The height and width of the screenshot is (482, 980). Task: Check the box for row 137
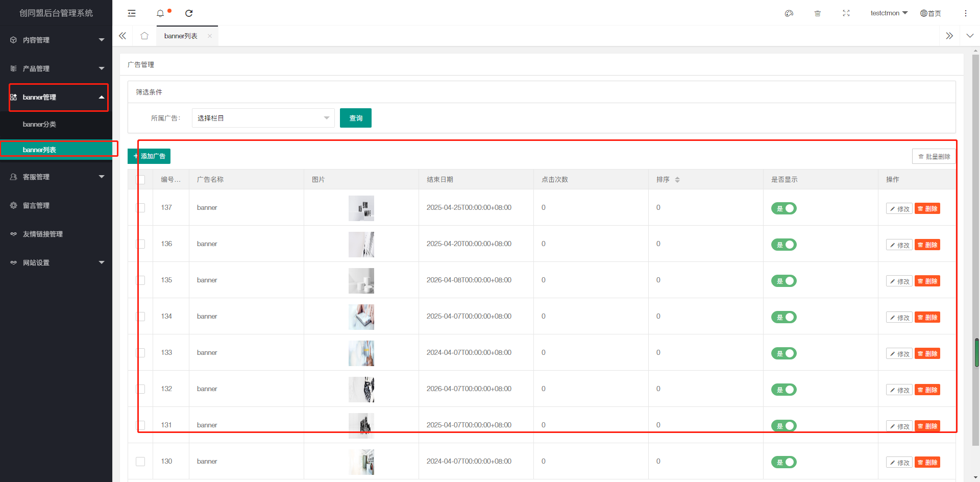pyautogui.click(x=140, y=208)
